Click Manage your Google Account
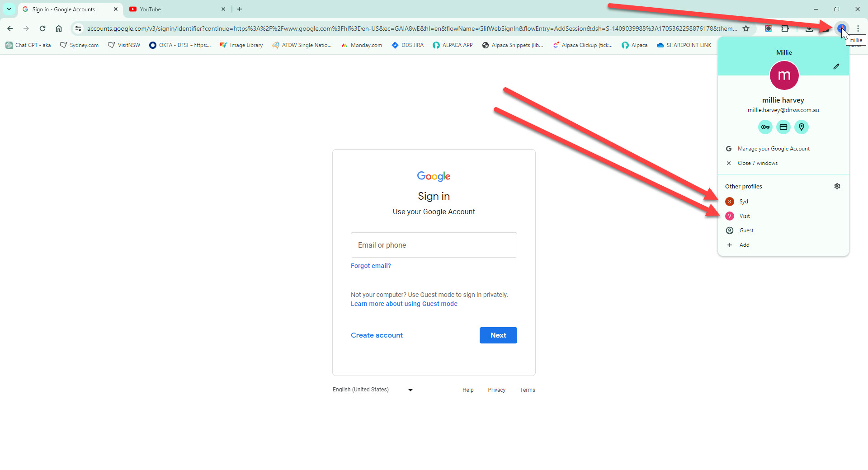868x470 pixels. [783, 149]
